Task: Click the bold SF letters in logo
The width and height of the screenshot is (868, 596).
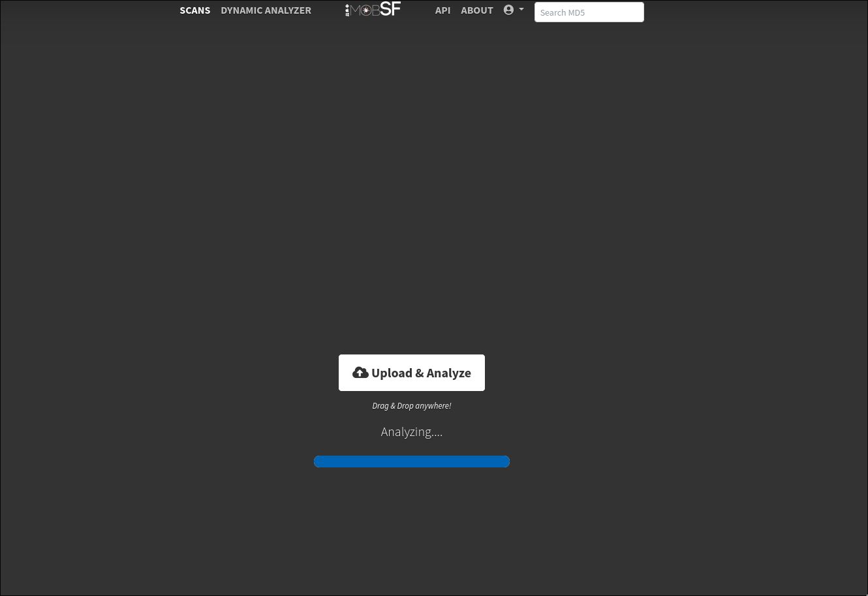Action: click(390, 9)
